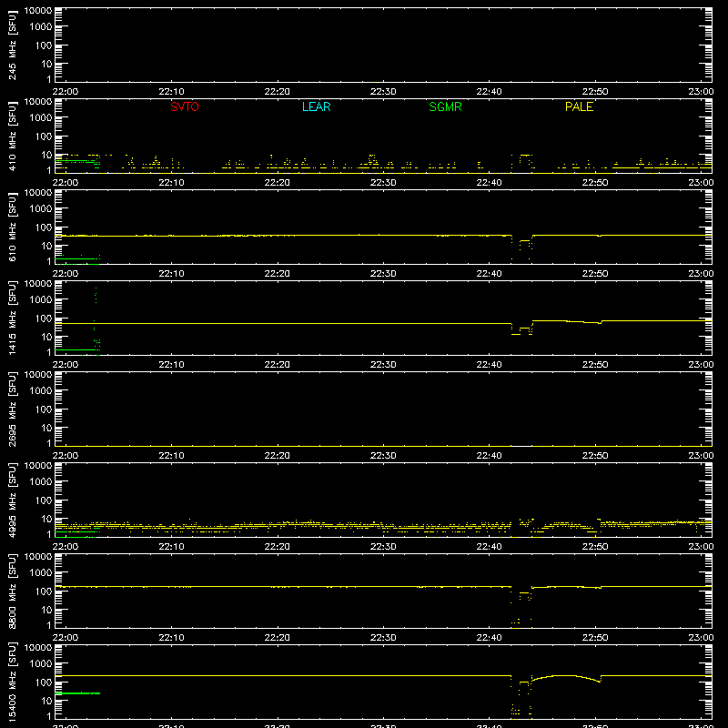Screen dimensions: 728x728
Task: Click the 1000 tick label on 2695 MHz axis
Action: point(41,391)
